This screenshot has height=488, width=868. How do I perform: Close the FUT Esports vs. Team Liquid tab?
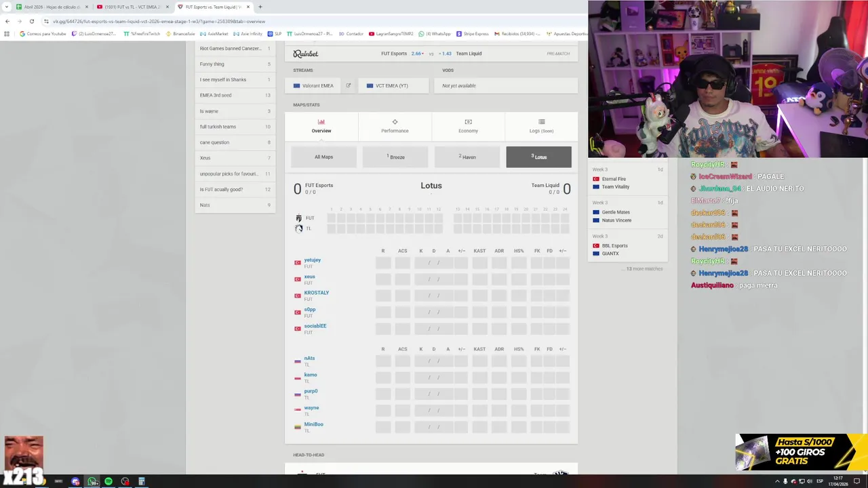[x=248, y=7]
